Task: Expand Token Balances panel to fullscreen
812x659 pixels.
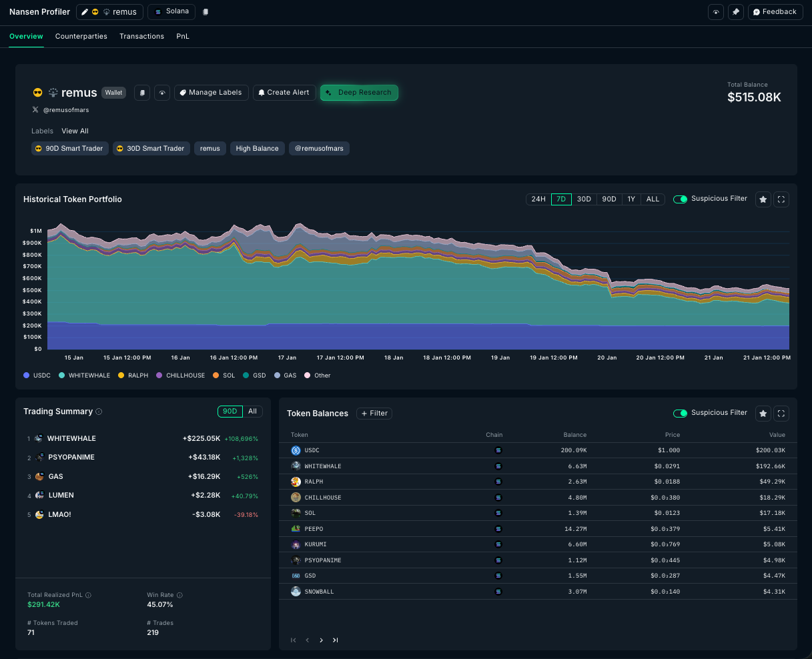Action: (x=782, y=414)
